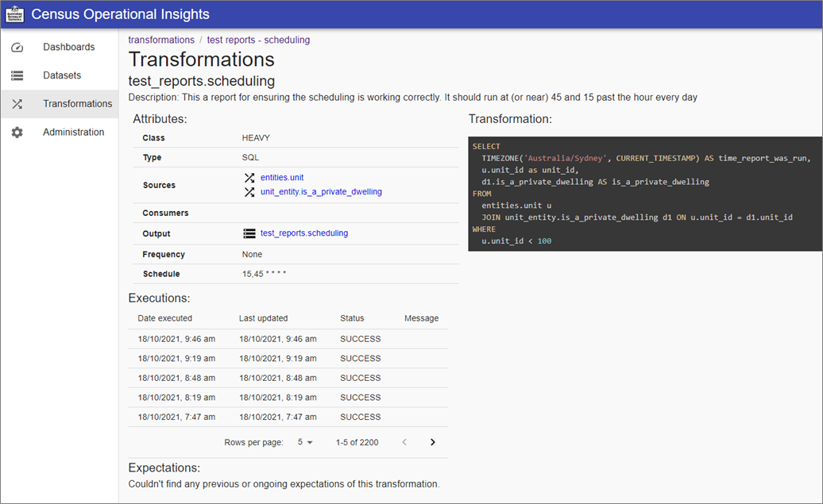823x504 pixels.
Task: Click the 1-5 of 2200 pagination text
Action: click(357, 442)
